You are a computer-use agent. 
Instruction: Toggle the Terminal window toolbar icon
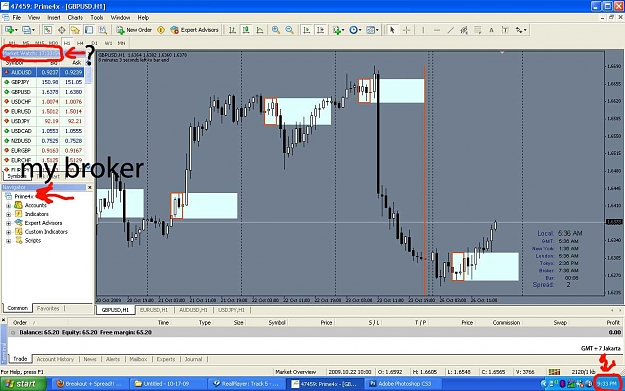click(x=88, y=30)
